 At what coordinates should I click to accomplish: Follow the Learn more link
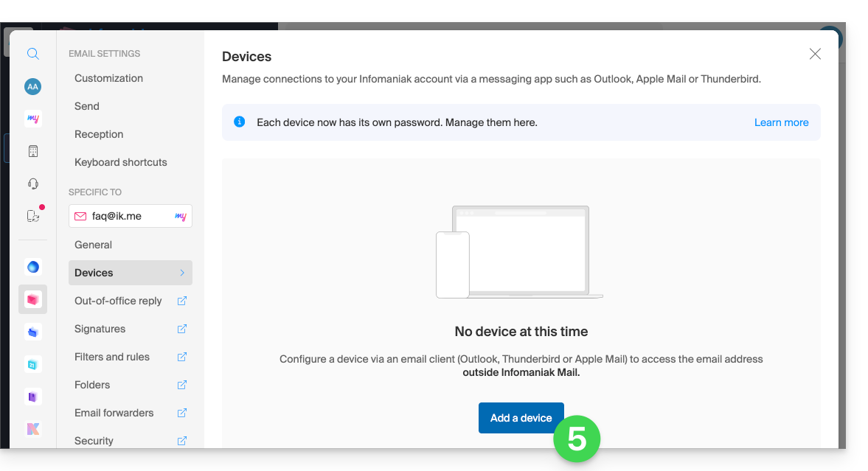point(781,122)
